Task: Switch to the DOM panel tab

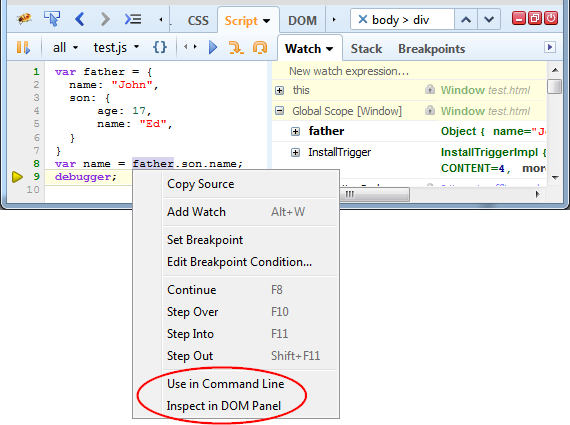Action: (x=302, y=20)
